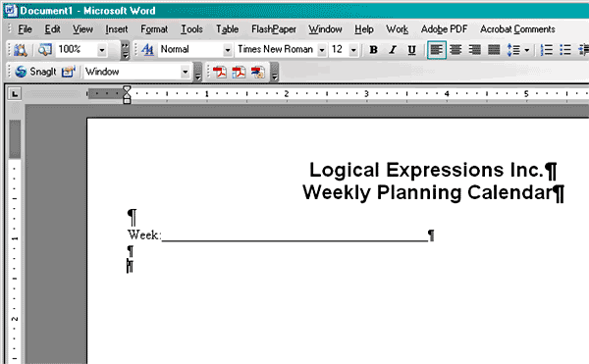Click the "Weekly Planning Calendar" heading
The width and height of the screenshot is (589, 364).
[x=427, y=192]
